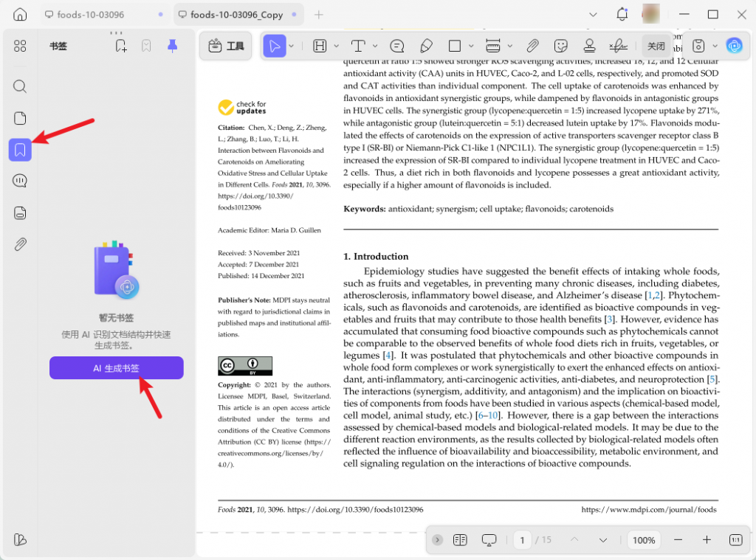Image resolution: width=756 pixels, height=560 pixels.
Task: Select the pencil drawing tool
Action: (426, 46)
